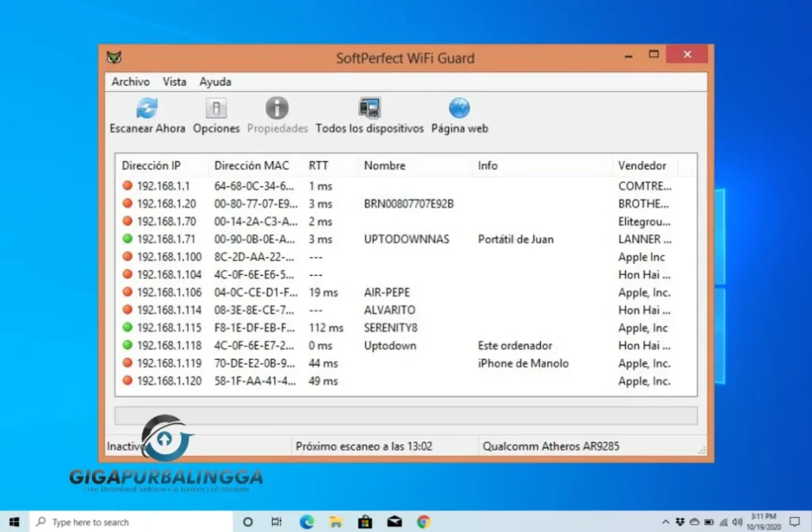812x532 pixels.
Task: Open the Vista menu
Action: coord(174,82)
